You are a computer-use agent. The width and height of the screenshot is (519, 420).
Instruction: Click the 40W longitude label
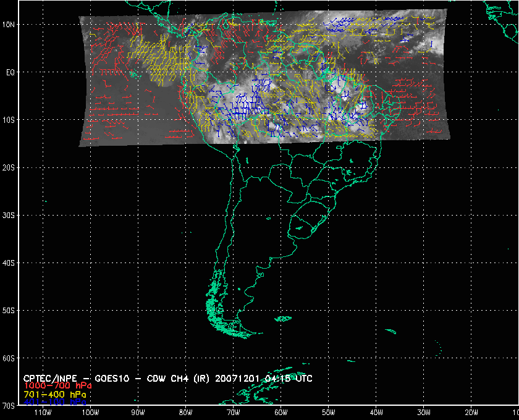click(x=376, y=413)
